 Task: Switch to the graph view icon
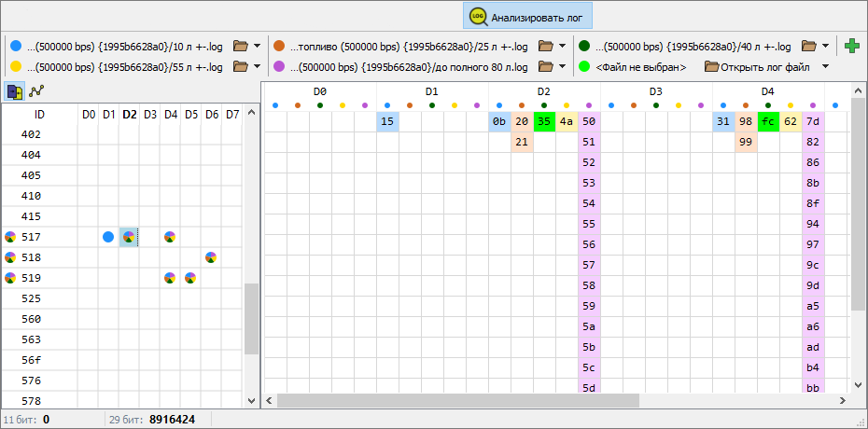coord(36,91)
